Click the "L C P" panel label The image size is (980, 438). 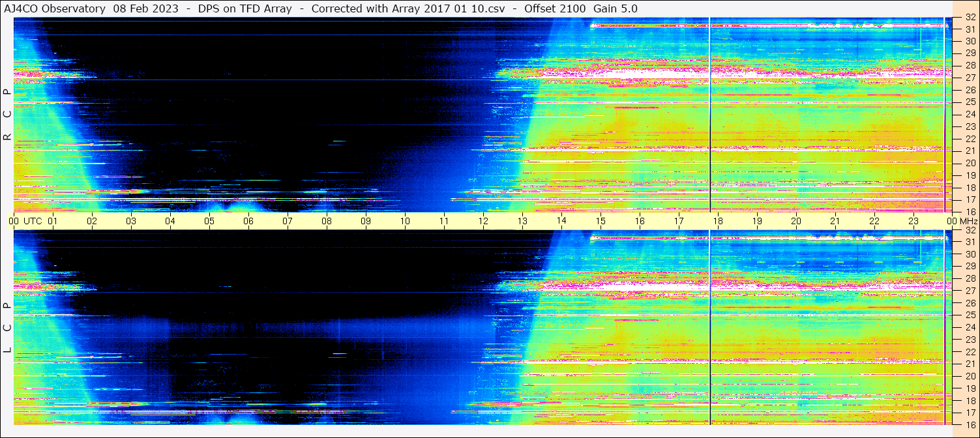click(8, 328)
